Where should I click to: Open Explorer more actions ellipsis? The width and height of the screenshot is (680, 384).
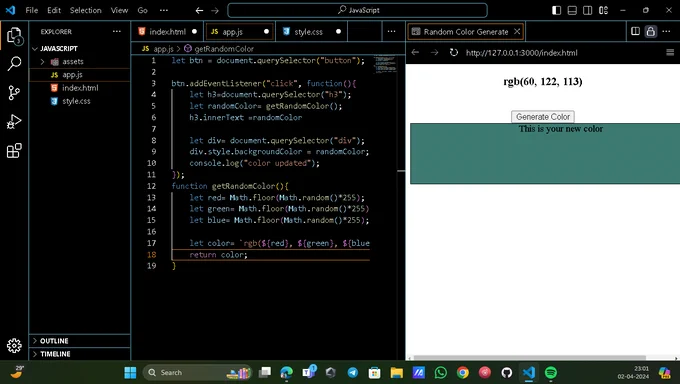point(117,31)
